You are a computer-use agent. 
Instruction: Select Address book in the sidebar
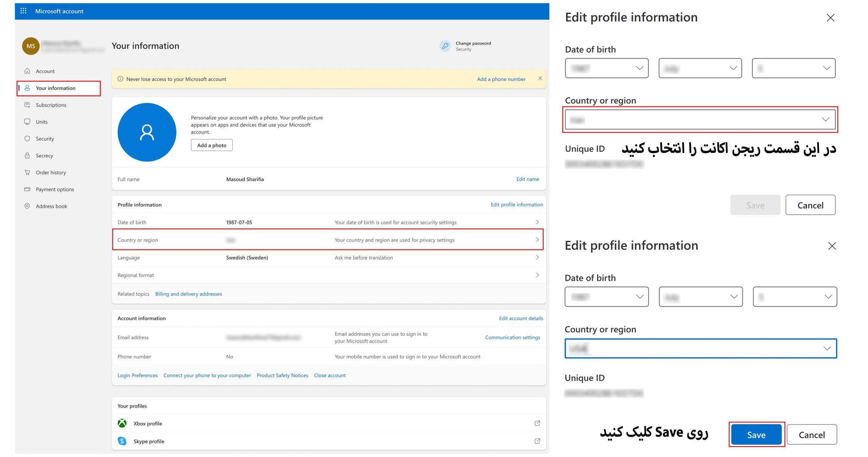point(51,206)
